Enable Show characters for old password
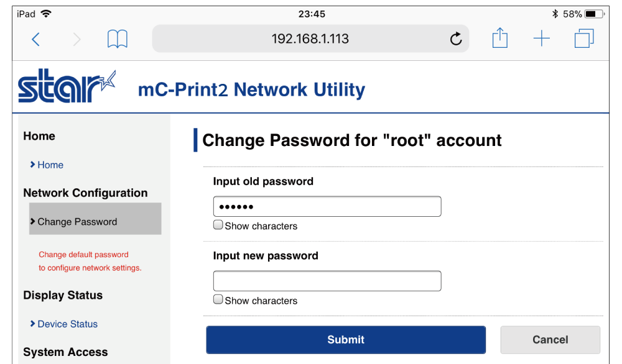Screen dimensions: 622x364 coord(218,225)
